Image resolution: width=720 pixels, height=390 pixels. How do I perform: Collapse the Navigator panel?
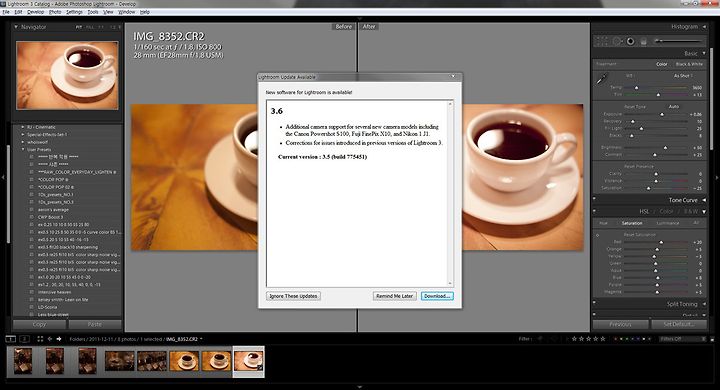[x=16, y=27]
